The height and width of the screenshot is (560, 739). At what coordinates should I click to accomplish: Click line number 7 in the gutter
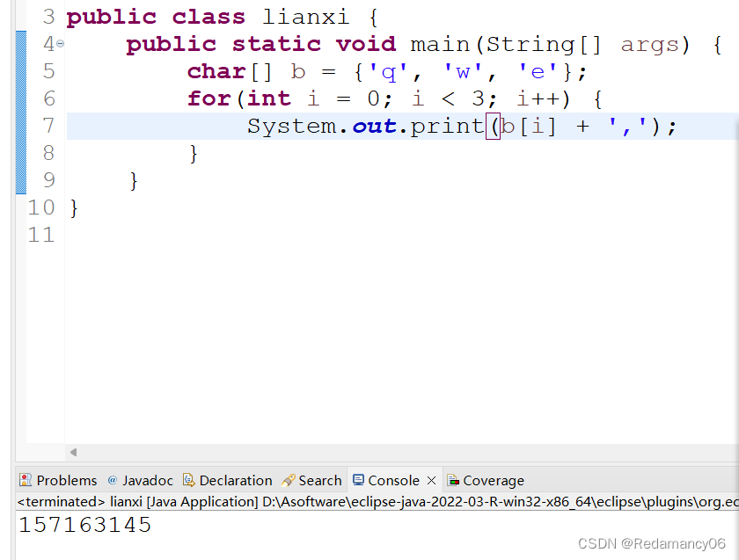48,126
